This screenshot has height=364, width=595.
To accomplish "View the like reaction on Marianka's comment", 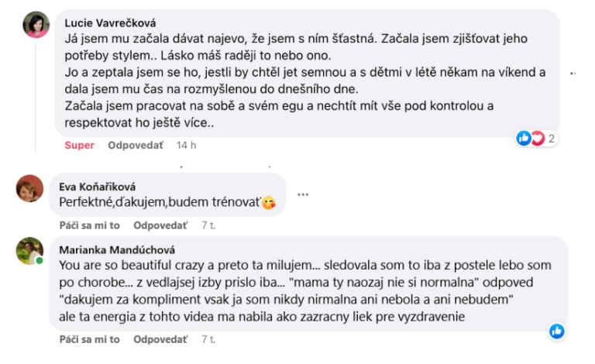I will coord(556,331).
